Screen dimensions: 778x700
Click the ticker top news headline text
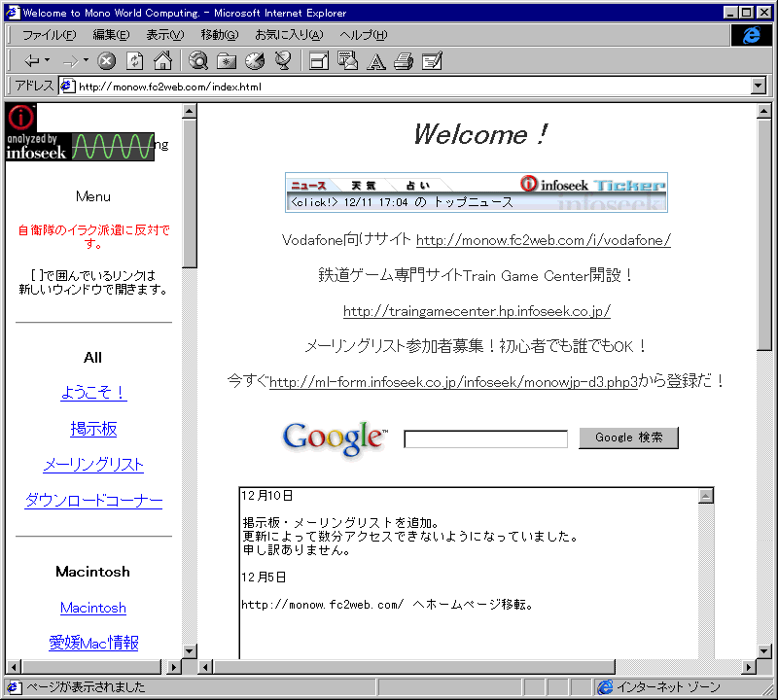click(402, 202)
